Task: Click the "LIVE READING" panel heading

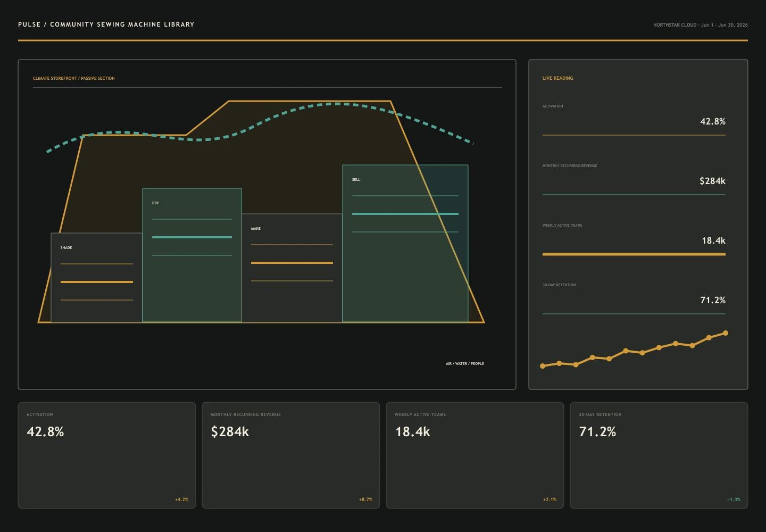Action: click(558, 78)
